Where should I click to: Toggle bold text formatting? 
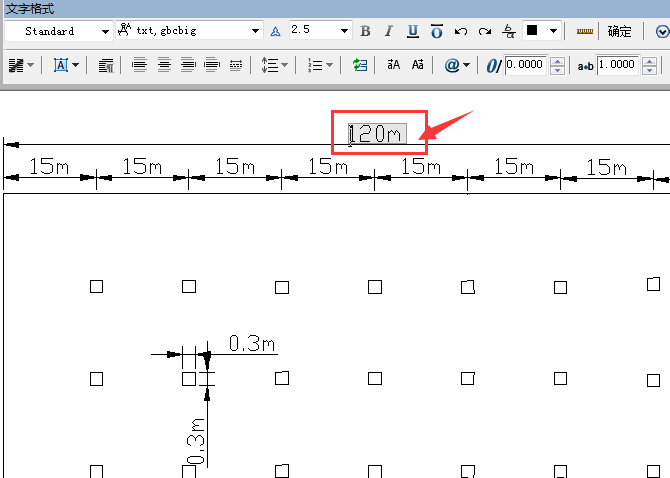click(365, 31)
